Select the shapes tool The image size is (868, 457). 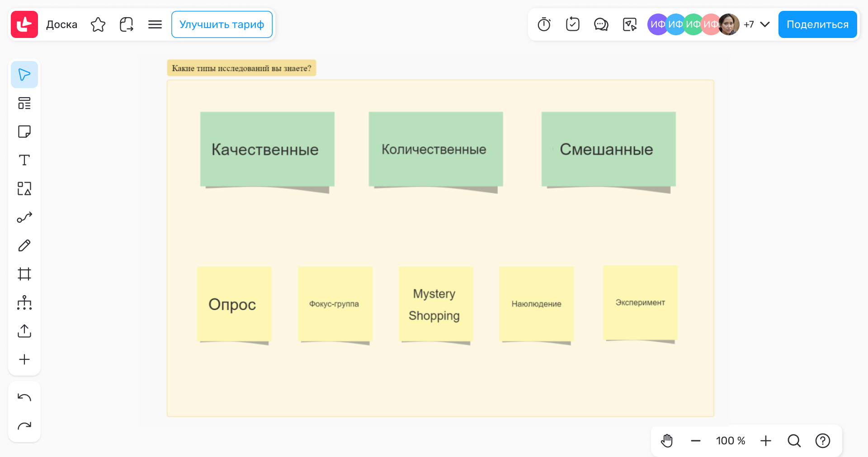[24, 188]
